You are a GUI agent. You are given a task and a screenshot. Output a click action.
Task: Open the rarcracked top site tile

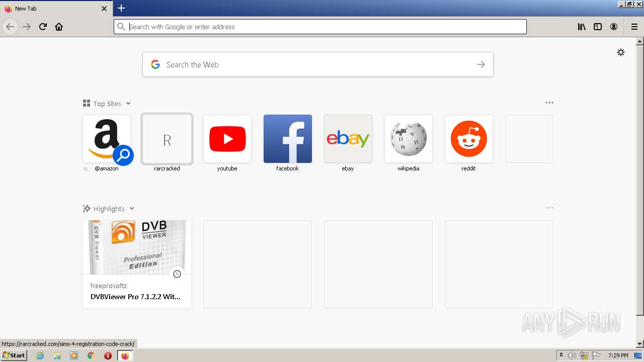(x=167, y=139)
